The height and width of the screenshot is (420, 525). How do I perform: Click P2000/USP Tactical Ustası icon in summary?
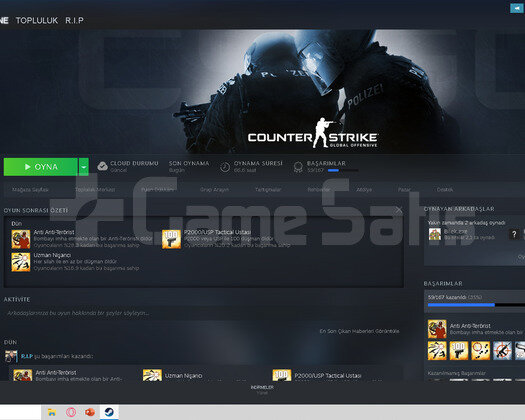[171, 239]
